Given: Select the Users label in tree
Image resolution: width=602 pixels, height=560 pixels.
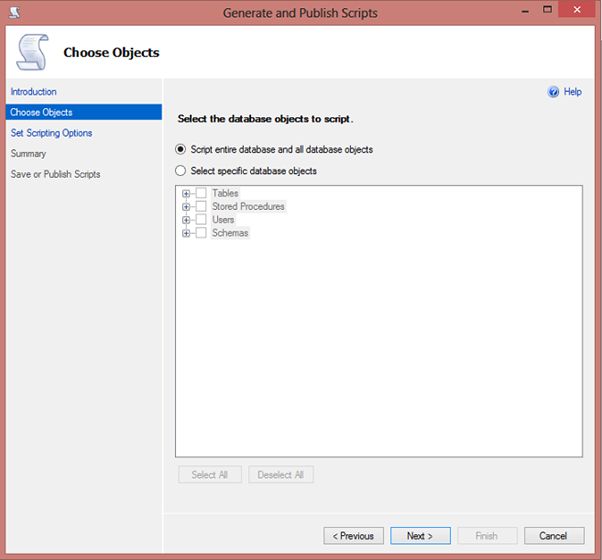Looking at the screenshot, I should click(x=223, y=220).
